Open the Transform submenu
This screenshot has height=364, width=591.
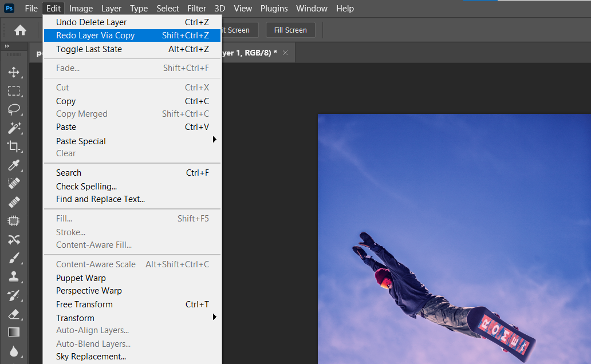click(75, 317)
